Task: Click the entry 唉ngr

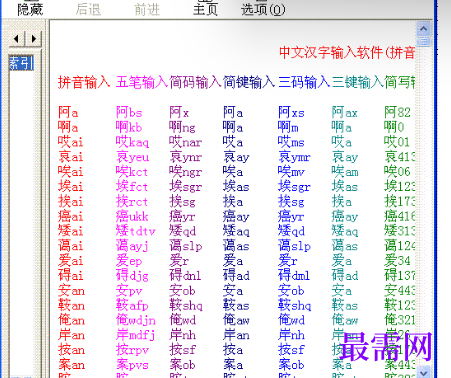Action: pyautogui.click(x=186, y=172)
